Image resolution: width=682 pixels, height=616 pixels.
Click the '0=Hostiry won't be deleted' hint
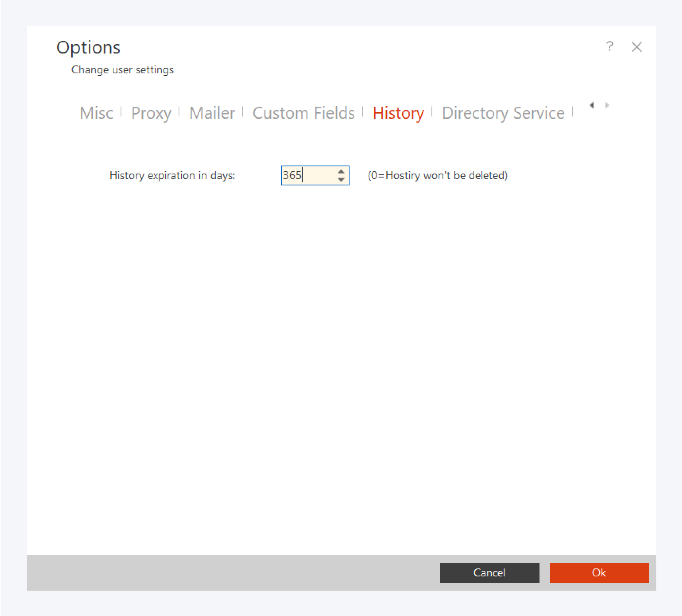pyautogui.click(x=437, y=175)
